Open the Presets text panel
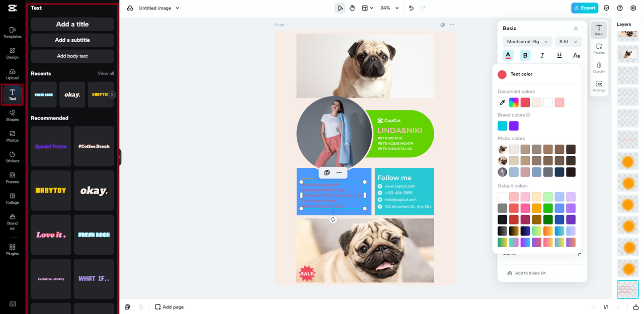Image resolution: width=644 pixels, height=314 pixels. [599, 49]
